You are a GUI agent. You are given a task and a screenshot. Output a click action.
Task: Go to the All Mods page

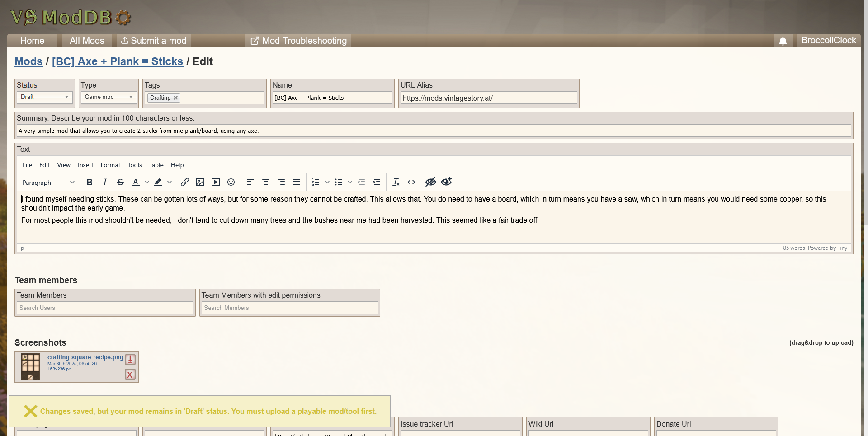point(87,41)
